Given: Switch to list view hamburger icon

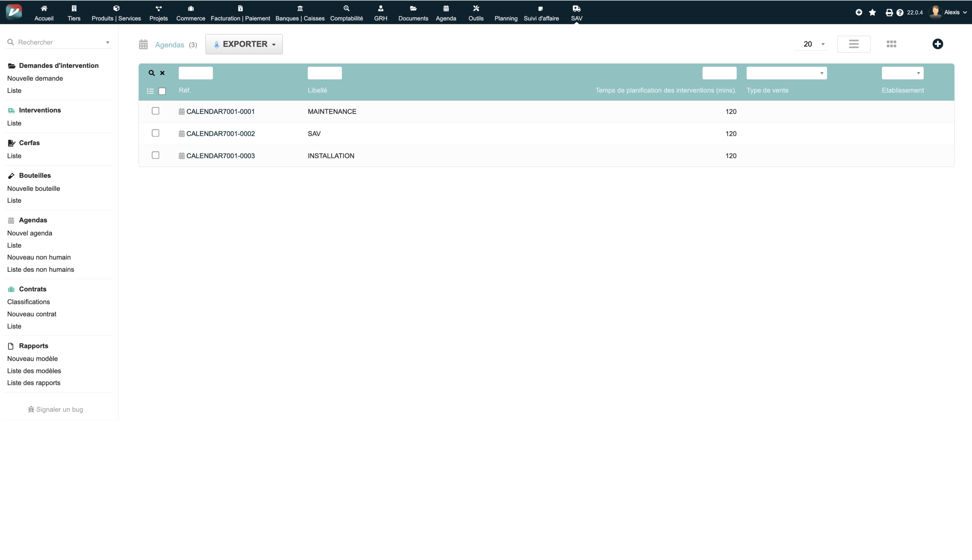Looking at the screenshot, I should 854,44.
